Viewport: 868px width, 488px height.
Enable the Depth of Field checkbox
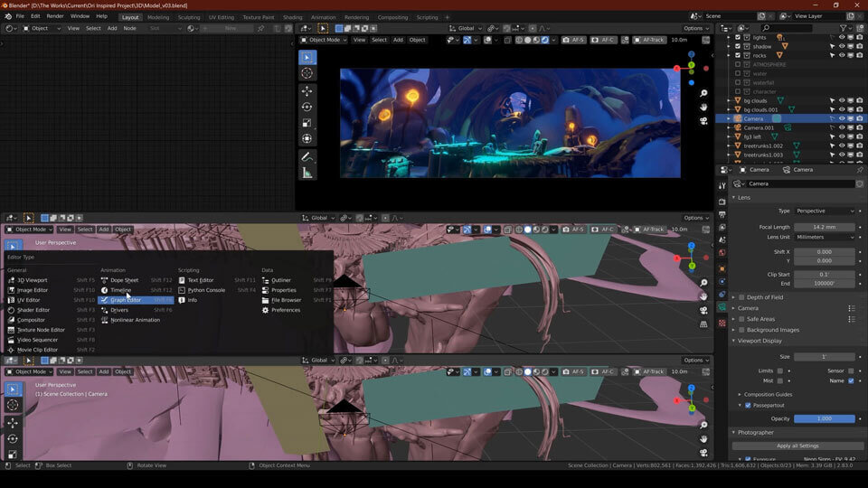741,297
